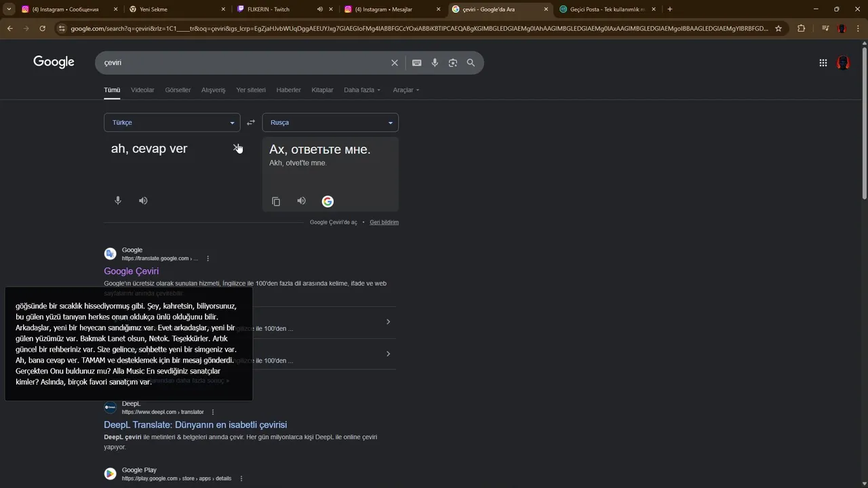Image resolution: width=868 pixels, height=488 pixels.
Task: Open more options for DeepL result
Action: pyautogui.click(x=213, y=412)
